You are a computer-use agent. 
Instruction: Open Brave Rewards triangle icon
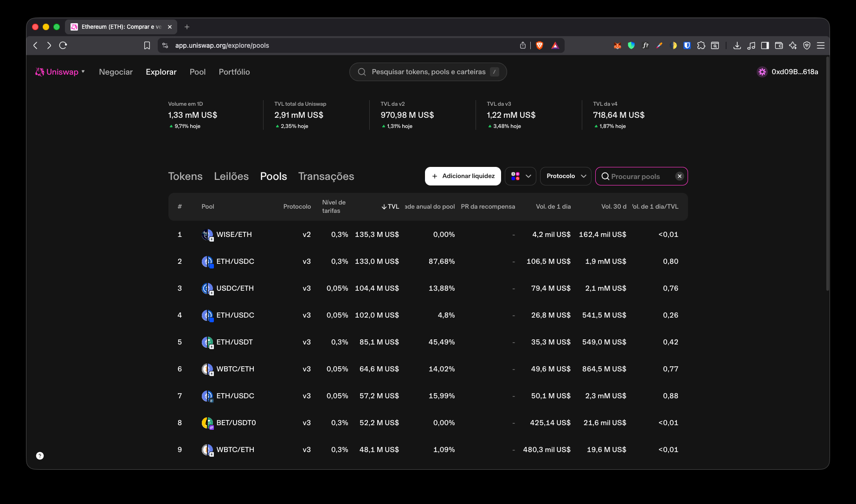(x=555, y=45)
